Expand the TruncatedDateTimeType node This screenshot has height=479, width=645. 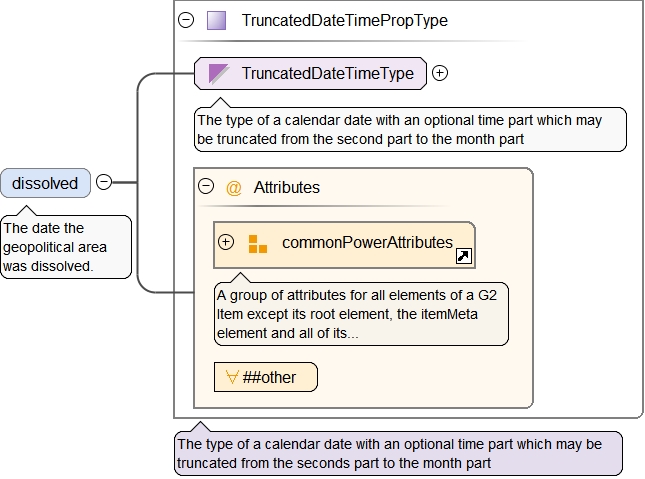pyautogui.click(x=440, y=73)
